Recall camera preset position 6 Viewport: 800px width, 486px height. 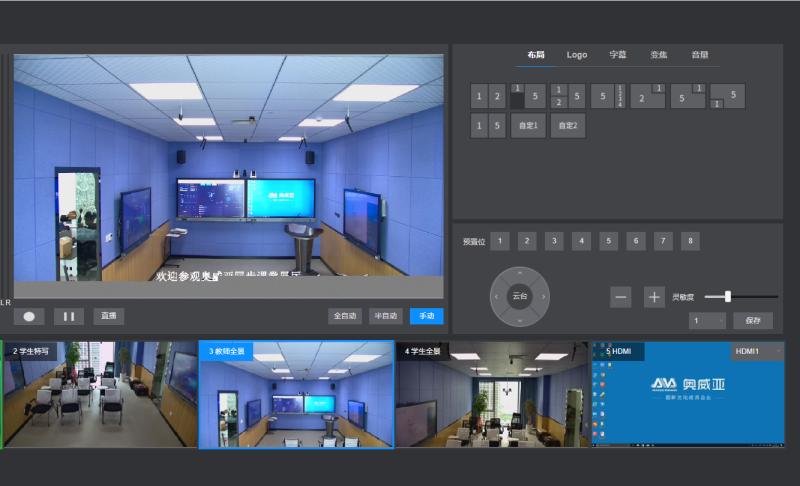coord(636,241)
